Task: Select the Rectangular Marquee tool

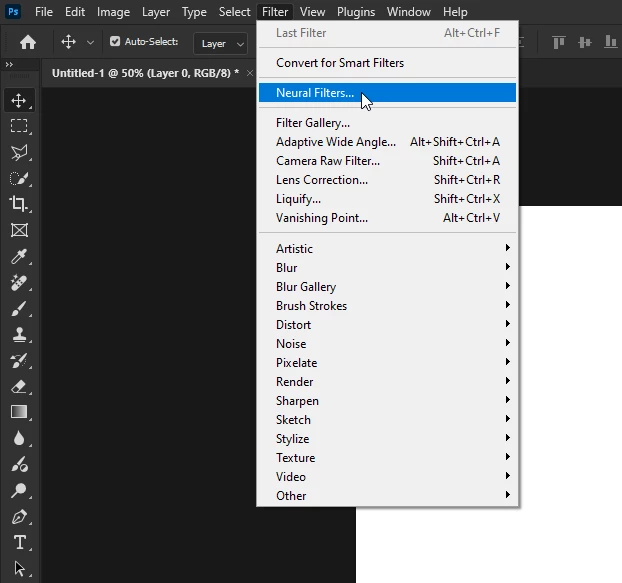Action: 19,126
